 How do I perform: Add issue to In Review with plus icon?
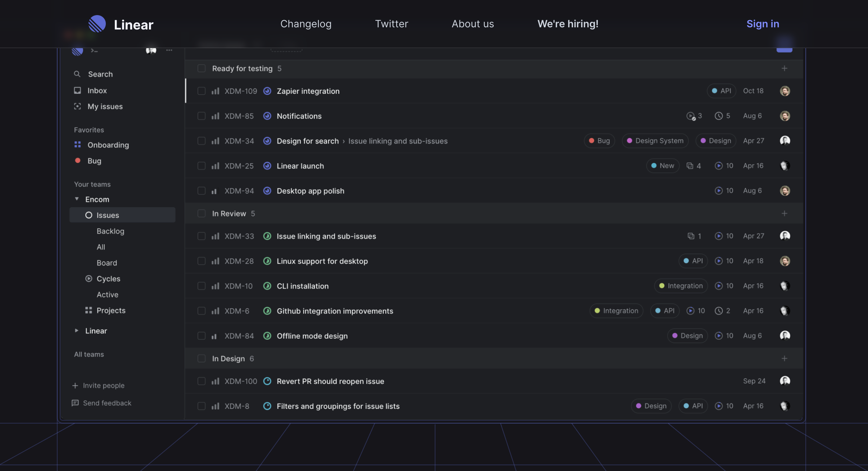point(785,214)
